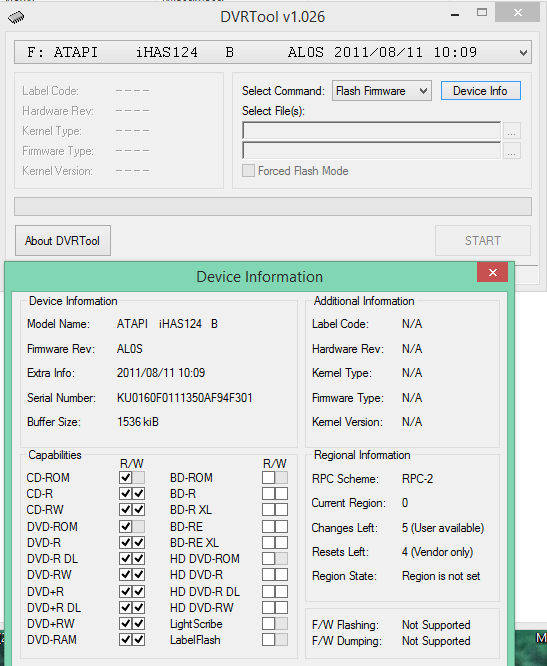Click the second file path input field

372,150
